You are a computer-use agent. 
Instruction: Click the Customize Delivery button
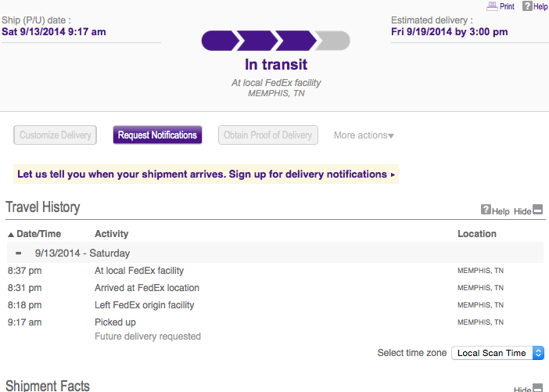pos(55,135)
